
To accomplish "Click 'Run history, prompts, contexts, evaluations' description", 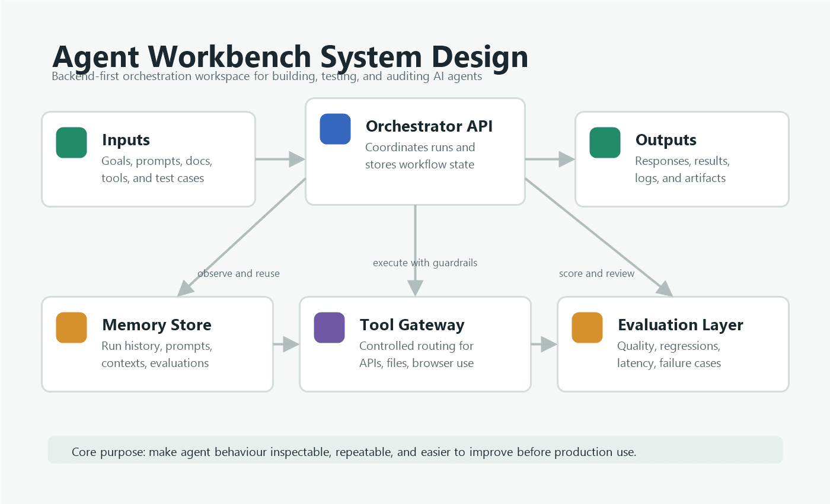I will point(157,355).
